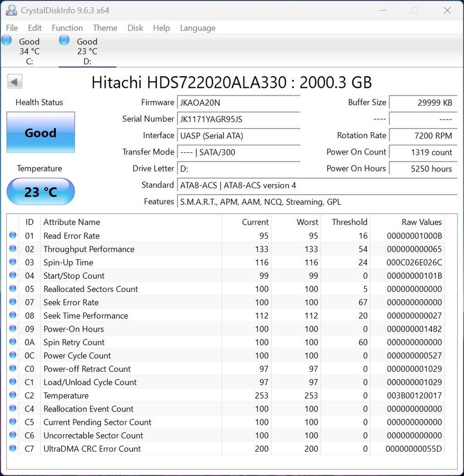Click the Raw Values column header
Viewport: 464px width, 476px height.
pyautogui.click(x=421, y=222)
